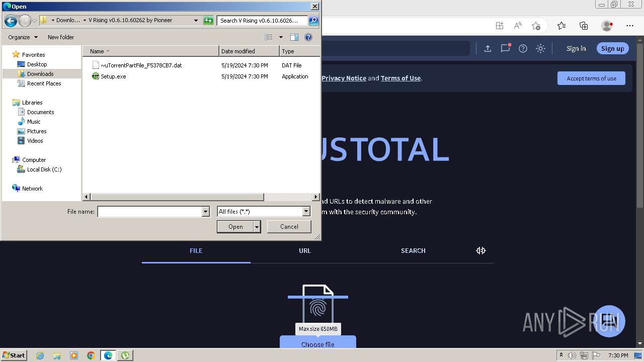Switch to the URL tab
The width and height of the screenshot is (644, 362).
[305, 250]
